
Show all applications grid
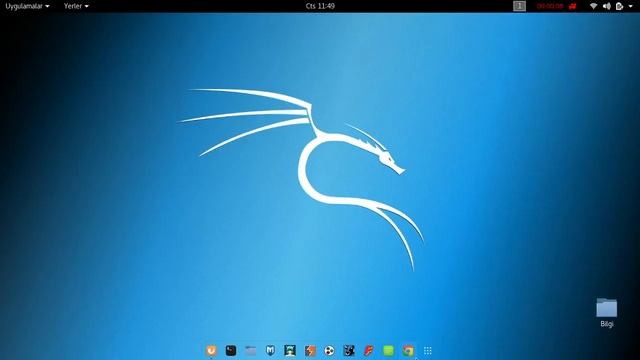(x=427, y=350)
